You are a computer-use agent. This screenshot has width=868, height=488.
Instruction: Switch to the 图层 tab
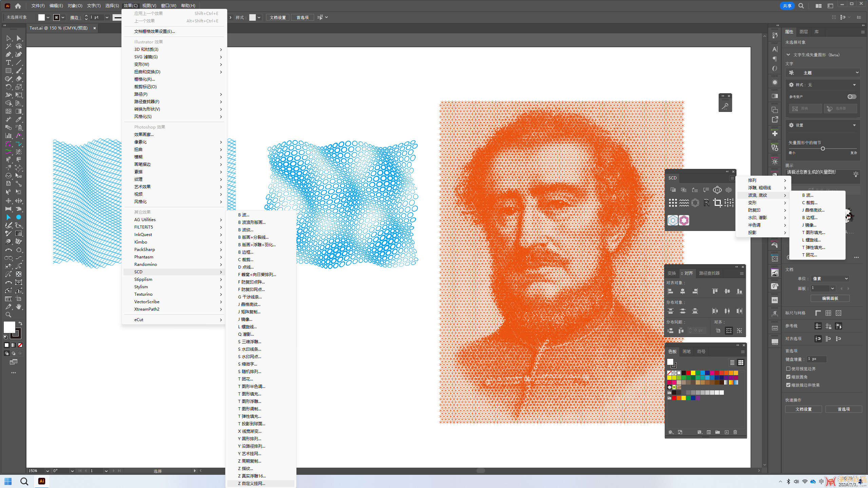804,32
